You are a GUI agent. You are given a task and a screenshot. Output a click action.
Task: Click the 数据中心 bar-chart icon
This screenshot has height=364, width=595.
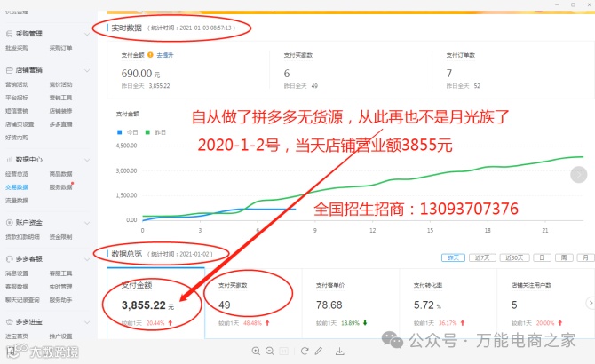(9, 160)
